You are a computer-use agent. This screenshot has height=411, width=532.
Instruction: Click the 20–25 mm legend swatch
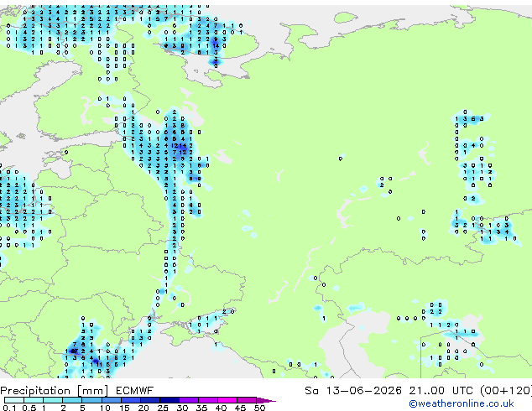(150, 400)
